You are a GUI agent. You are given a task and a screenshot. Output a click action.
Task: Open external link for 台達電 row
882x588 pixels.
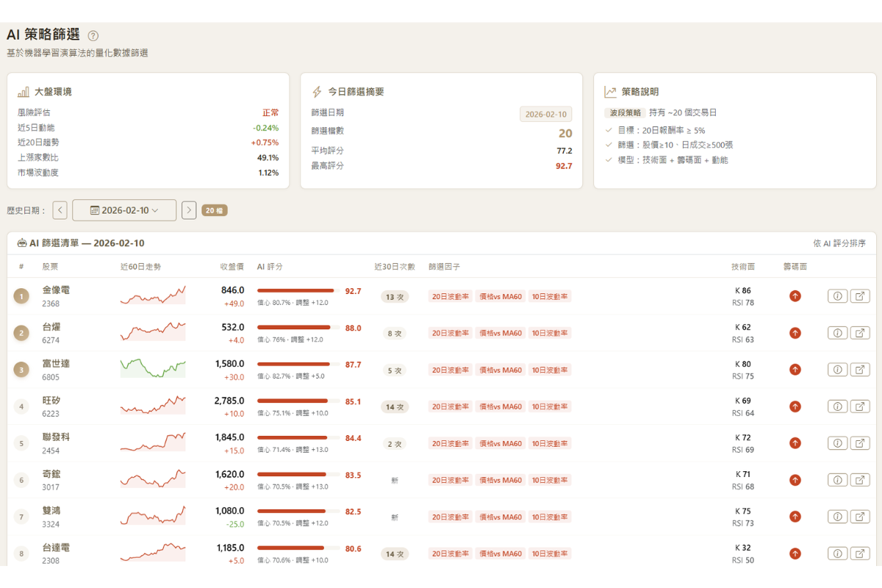860,553
